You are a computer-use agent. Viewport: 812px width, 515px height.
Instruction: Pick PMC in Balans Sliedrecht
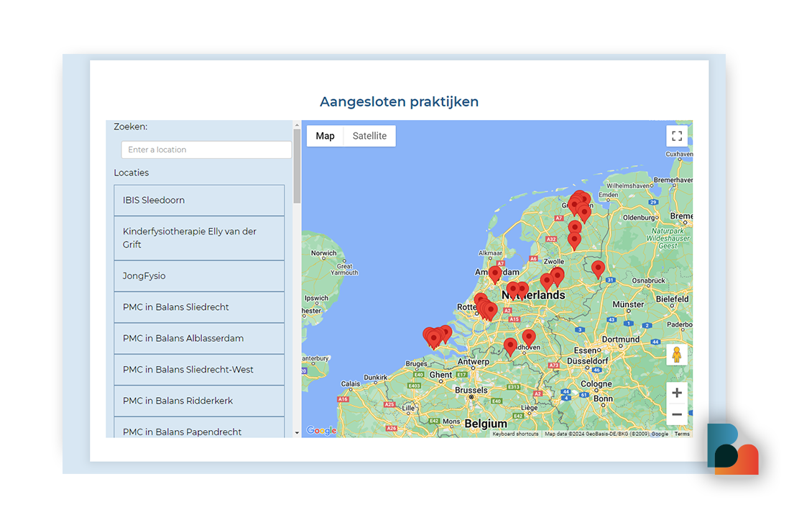pyautogui.click(x=199, y=306)
